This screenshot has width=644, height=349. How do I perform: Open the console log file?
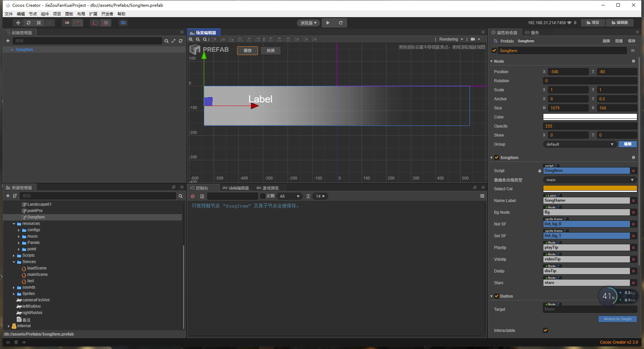(x=202, y=196)
